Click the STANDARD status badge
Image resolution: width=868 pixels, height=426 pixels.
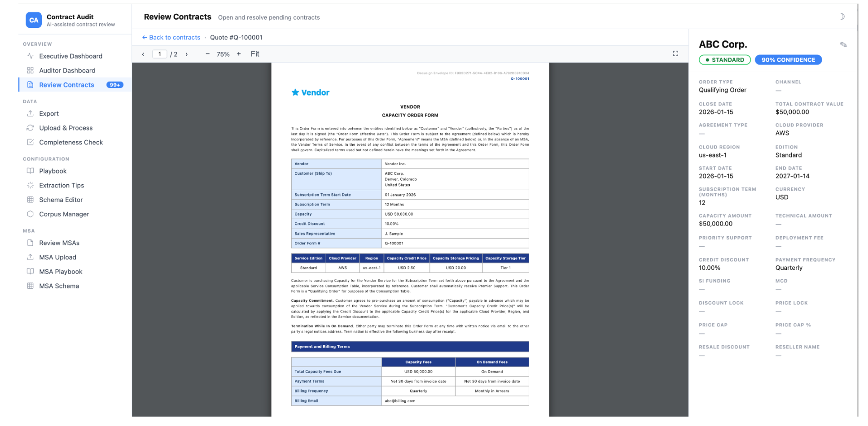click(x=725, y=60)
